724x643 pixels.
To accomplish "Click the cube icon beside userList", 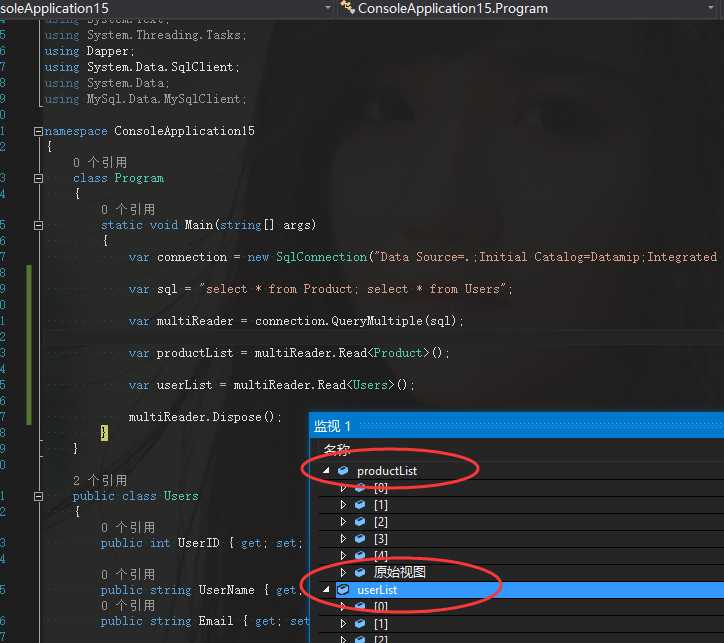I will click(343, 590).
